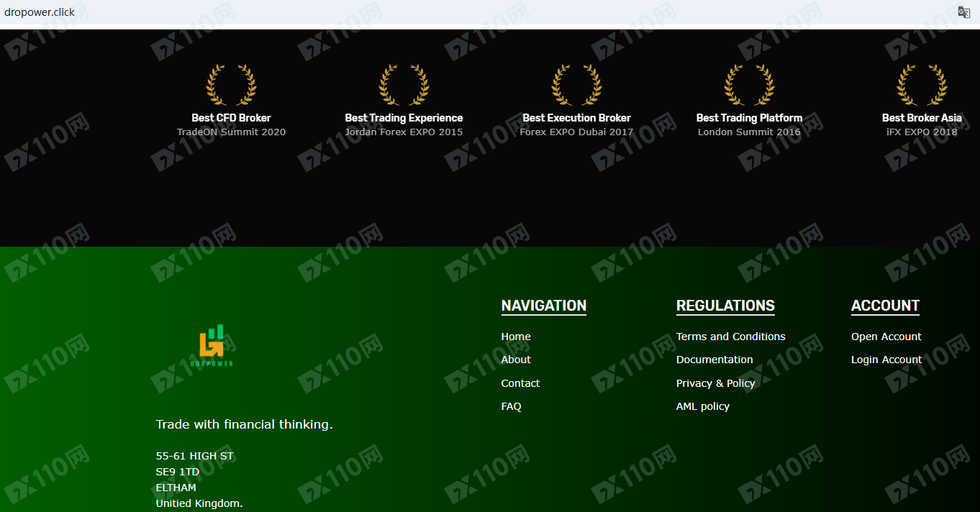The width and height of the screenshot is (980, 512).
Task: Click the translate icon in address bar
Action: coord(963,12)
